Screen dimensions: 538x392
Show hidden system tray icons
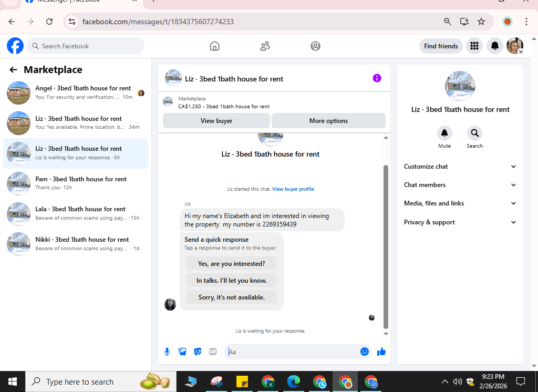(444, 381)
